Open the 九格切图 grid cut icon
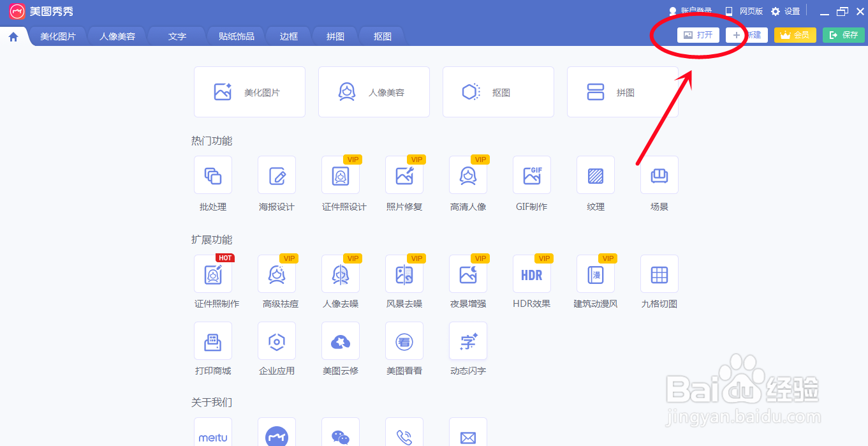Viewport: 868px width, 446px height. [x=659, y=274]
